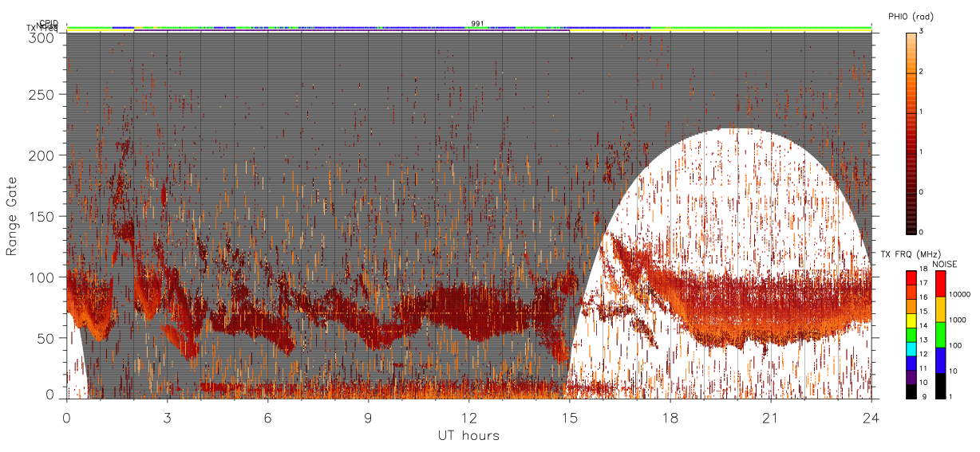Click the PHI0 (rad) color bar
This screenshot has height=452, width=980.
pyautogui.click(x=911, y=132)
